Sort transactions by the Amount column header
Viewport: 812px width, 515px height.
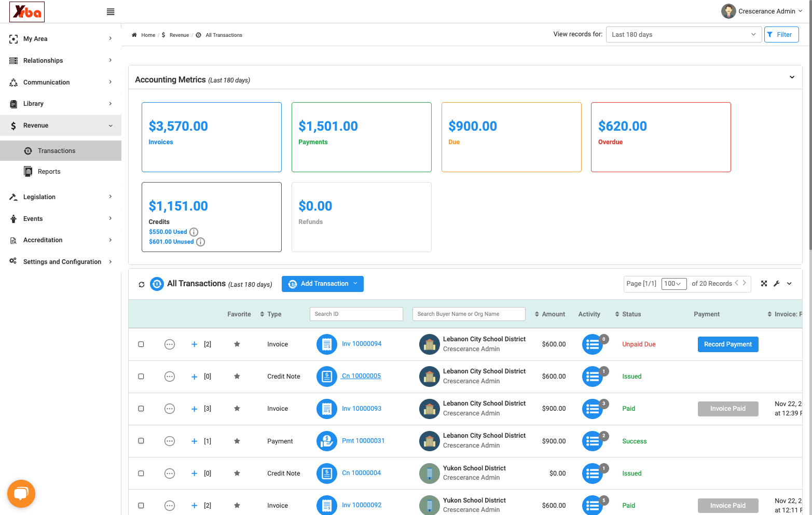(x=550, y=314)
